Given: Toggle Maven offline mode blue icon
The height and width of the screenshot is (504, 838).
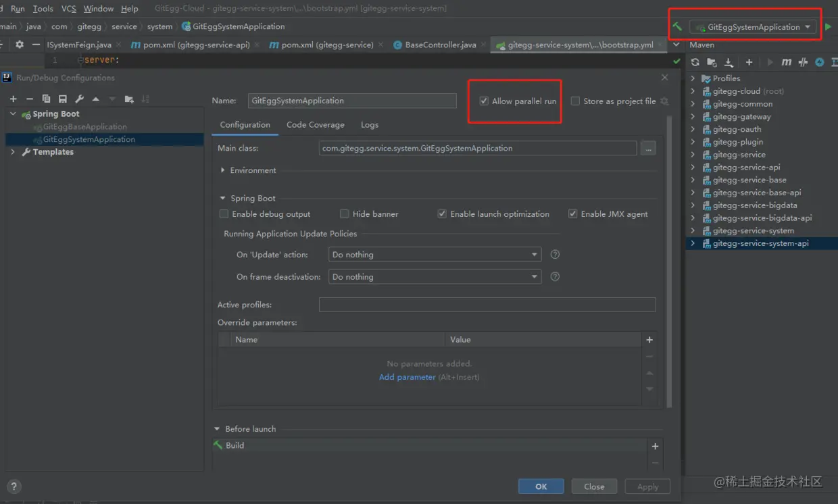Looking at the screenshot, I should (x=820, y=62).
